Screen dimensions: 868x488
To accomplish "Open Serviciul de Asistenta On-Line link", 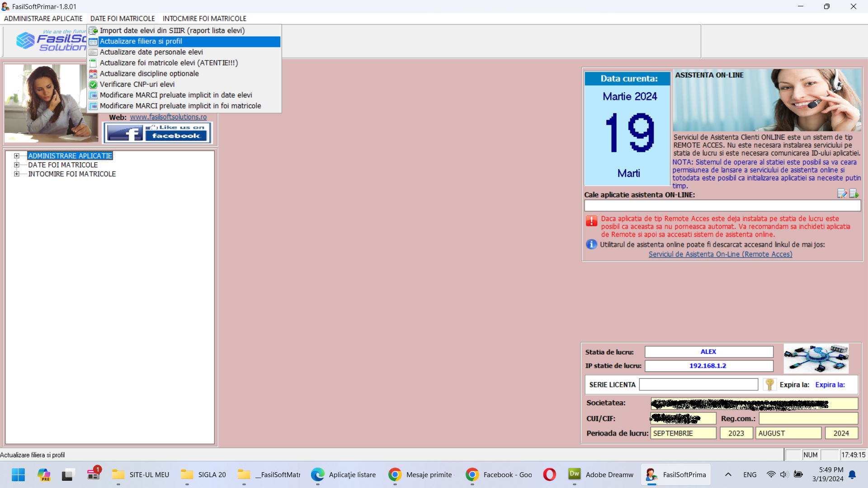I will (720, 254).
